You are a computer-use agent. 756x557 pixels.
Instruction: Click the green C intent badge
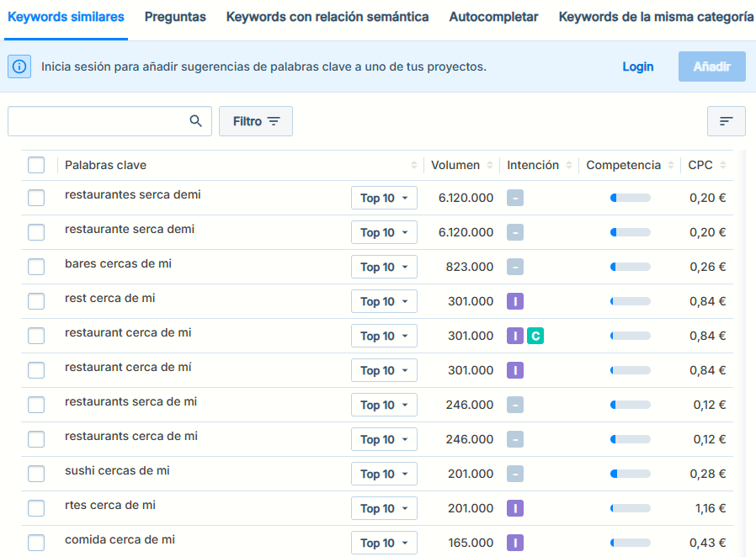[535, 336]
